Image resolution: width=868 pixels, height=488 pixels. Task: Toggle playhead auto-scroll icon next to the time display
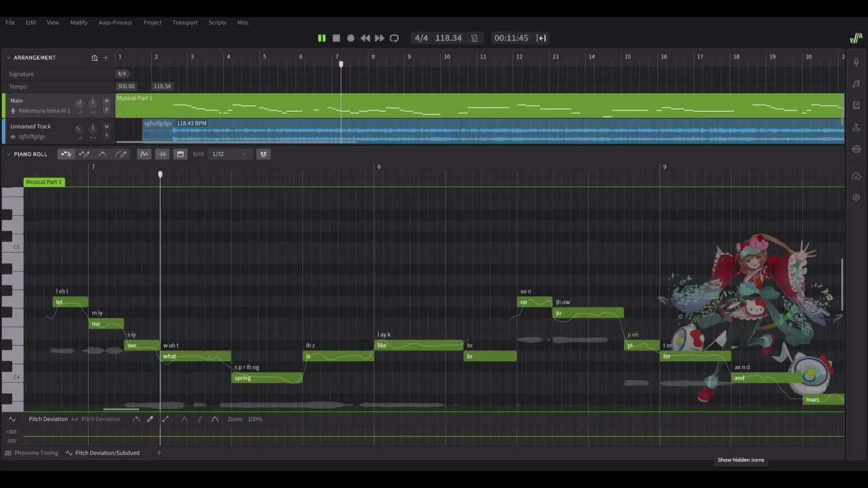(x=541, y=38)
